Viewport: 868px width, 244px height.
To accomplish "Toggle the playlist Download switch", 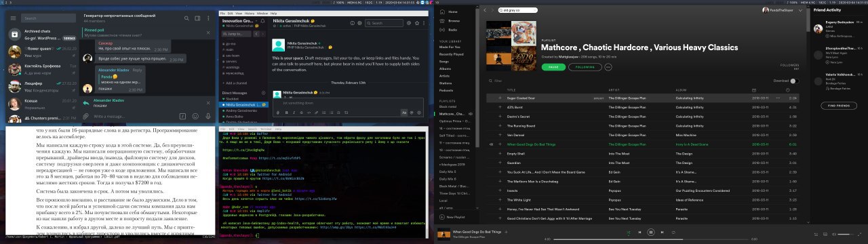I will [794, 81].
